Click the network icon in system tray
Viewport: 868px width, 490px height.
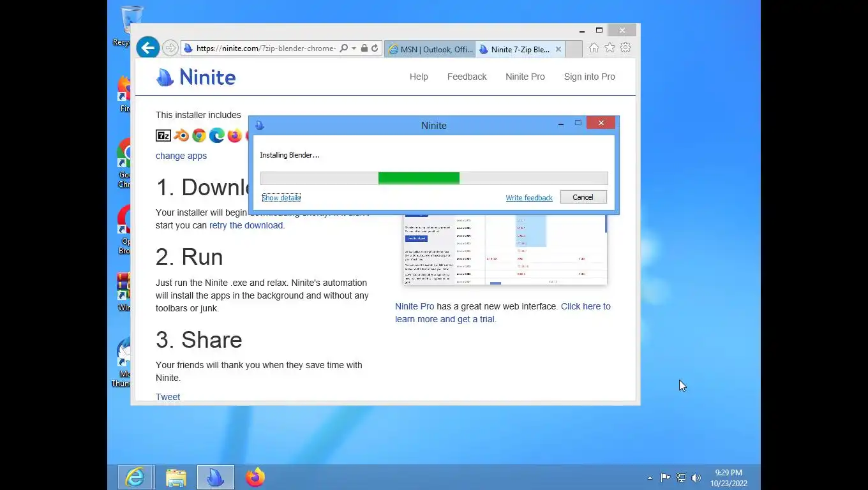[x=681, y=477]
